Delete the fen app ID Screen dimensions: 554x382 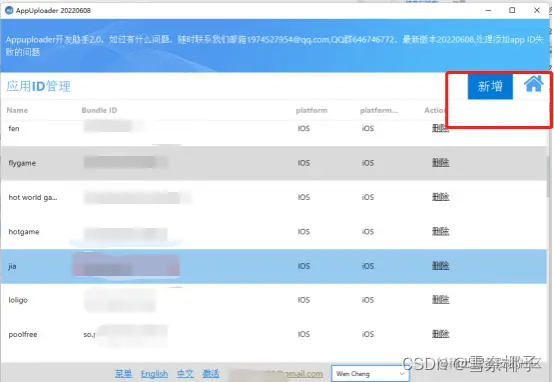tap(440, 128)
